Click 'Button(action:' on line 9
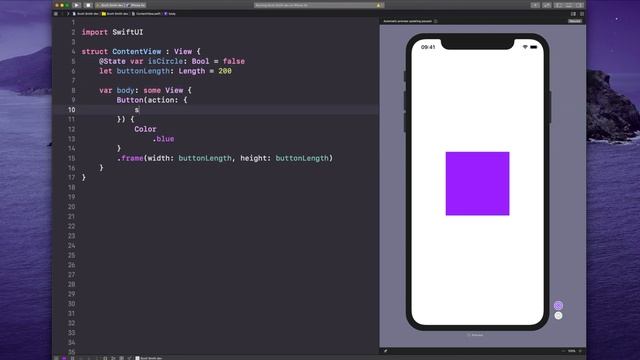640x360 pixels. [x=147, y=100]
